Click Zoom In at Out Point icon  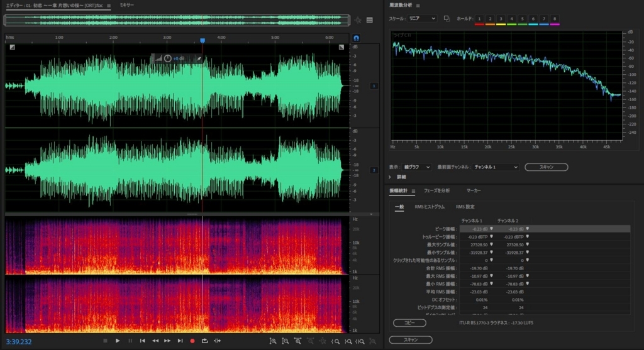pyautogui.click(x=348, y=341)
